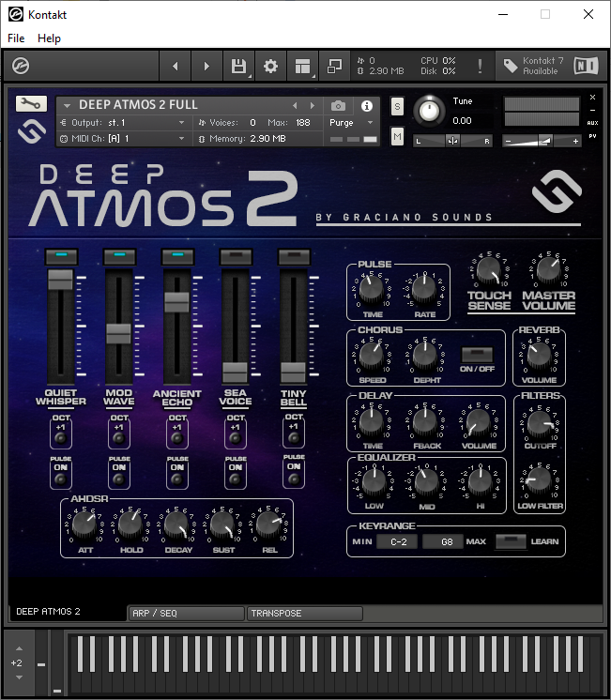Toggle PULSE ON for Sea Voice
Viewport: 611px width, 700px height.
coord(235,479)
